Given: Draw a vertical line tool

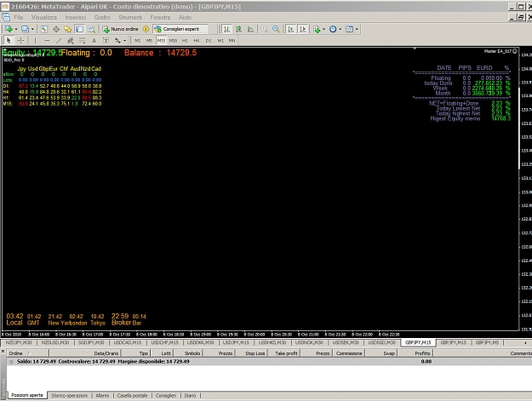Looking at the screenshot, I should click(35, 41).
